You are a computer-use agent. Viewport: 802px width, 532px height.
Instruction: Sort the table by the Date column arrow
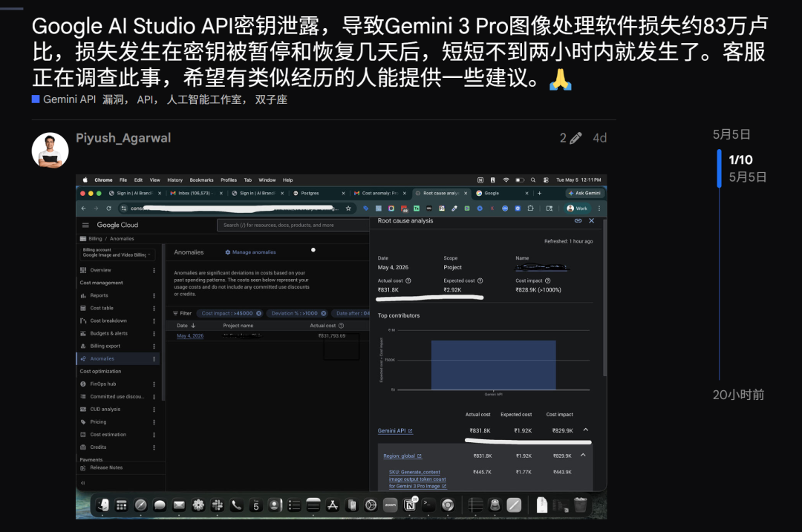pyautogui.click(x=193, y=326)
